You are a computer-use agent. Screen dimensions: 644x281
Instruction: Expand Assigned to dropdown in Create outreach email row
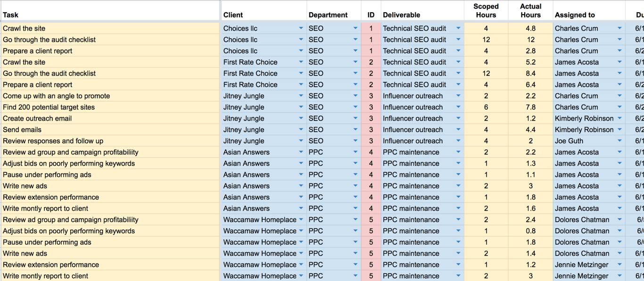(x=619, y=118)
